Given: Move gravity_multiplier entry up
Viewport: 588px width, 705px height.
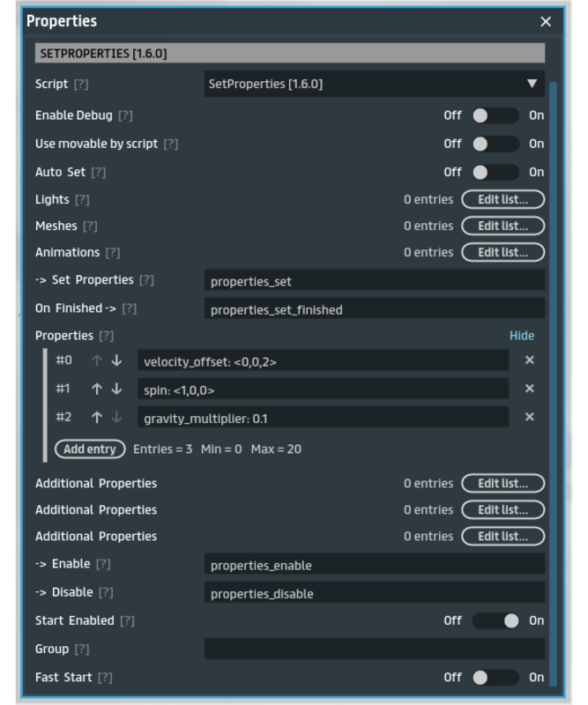Looking at the screenshot, I should [x=97, y=417].
